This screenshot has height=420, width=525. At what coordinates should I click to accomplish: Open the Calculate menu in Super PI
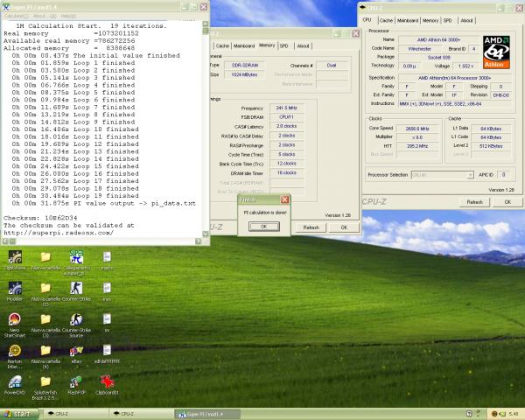click(x=16, y=16)
